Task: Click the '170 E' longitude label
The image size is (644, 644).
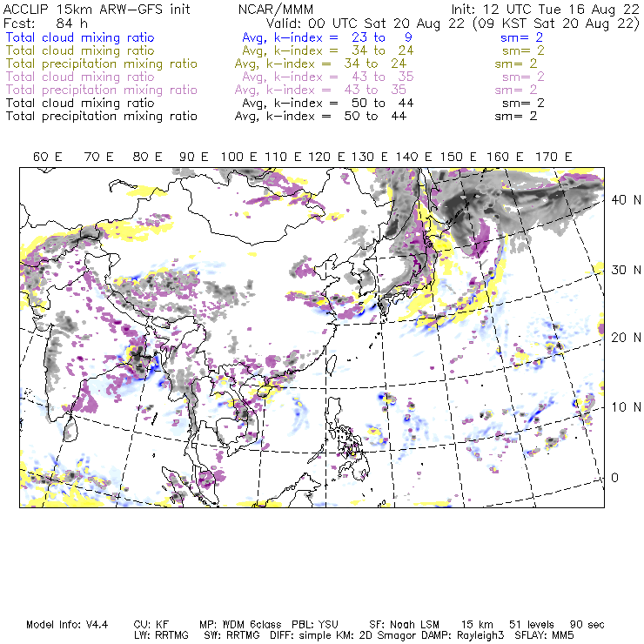Action: (553, 157)
